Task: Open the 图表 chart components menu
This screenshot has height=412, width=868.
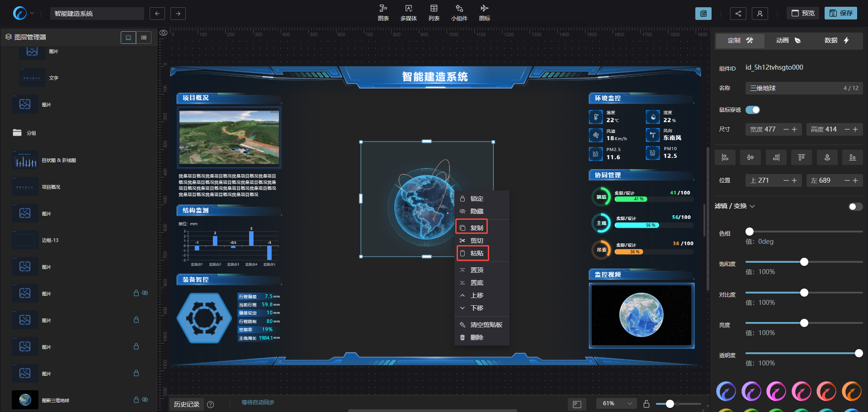Action: tap(383, 13)
